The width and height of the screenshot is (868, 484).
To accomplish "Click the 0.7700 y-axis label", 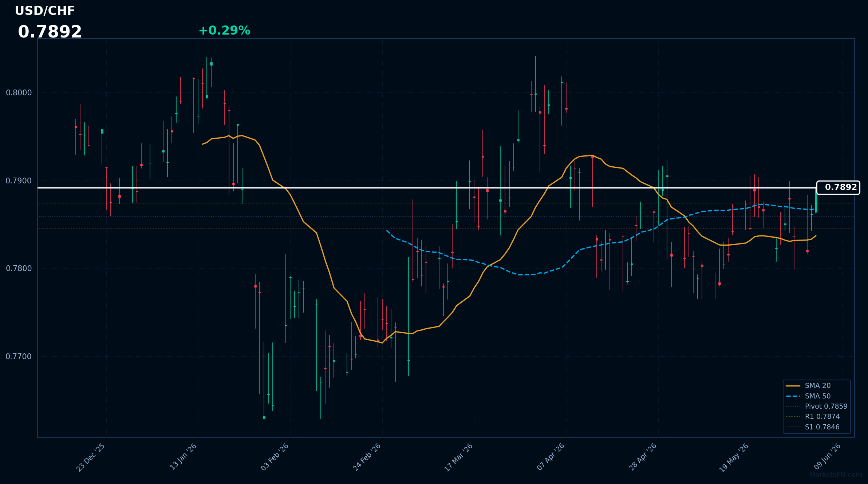I will (x=19, y=357).
